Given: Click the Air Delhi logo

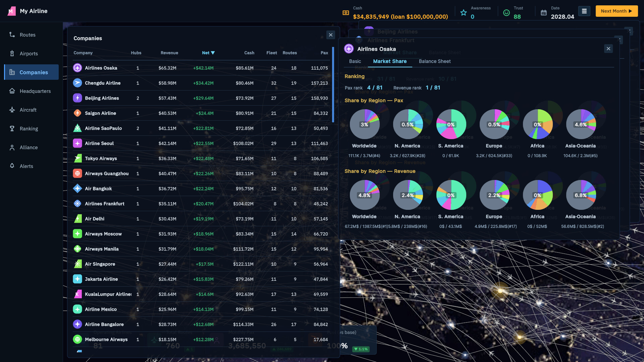Looking at the screenshot, I should (77, 219).
